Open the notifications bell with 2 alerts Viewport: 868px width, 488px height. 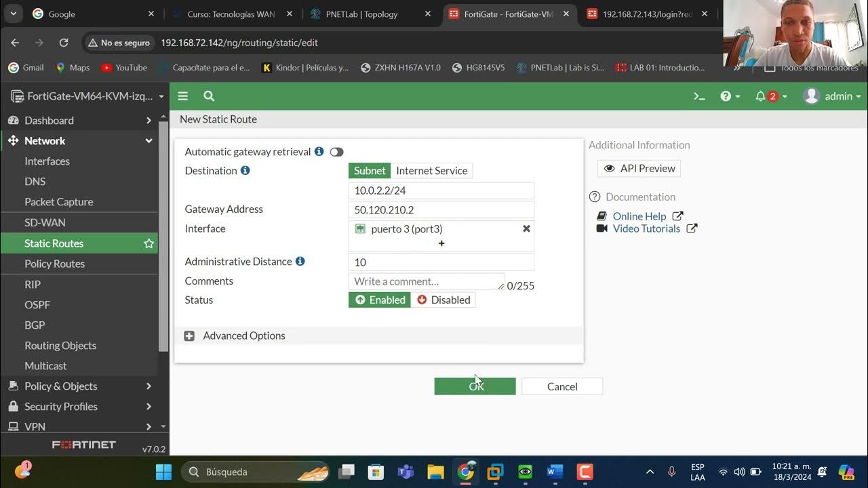click(x=771, y=96)
